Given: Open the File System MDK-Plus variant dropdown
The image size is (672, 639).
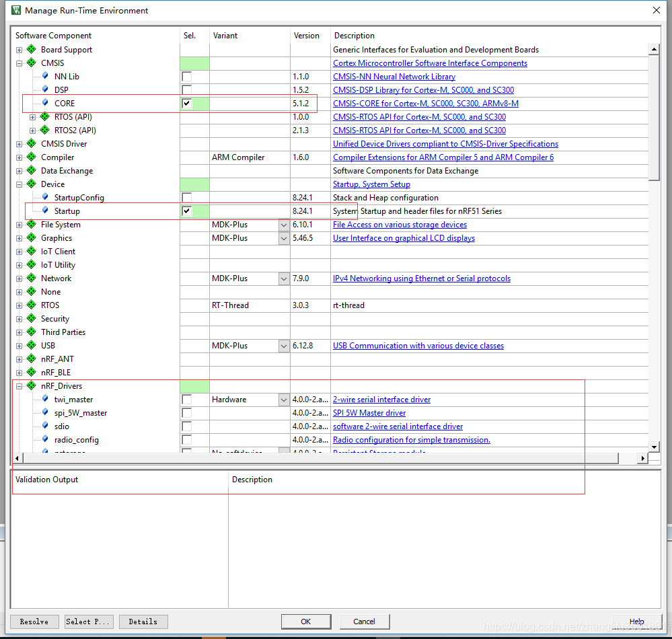Looking at the screenshot, I should pos(283,224).
